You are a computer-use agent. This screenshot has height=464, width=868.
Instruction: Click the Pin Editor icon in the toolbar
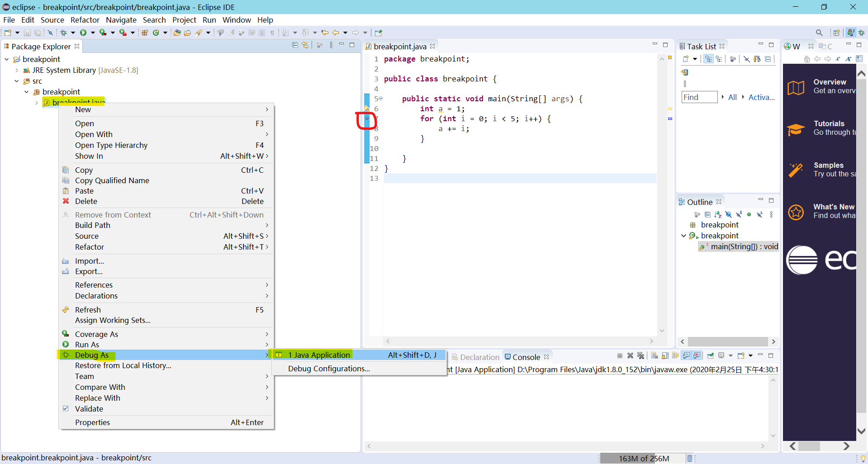click(379, 33)
